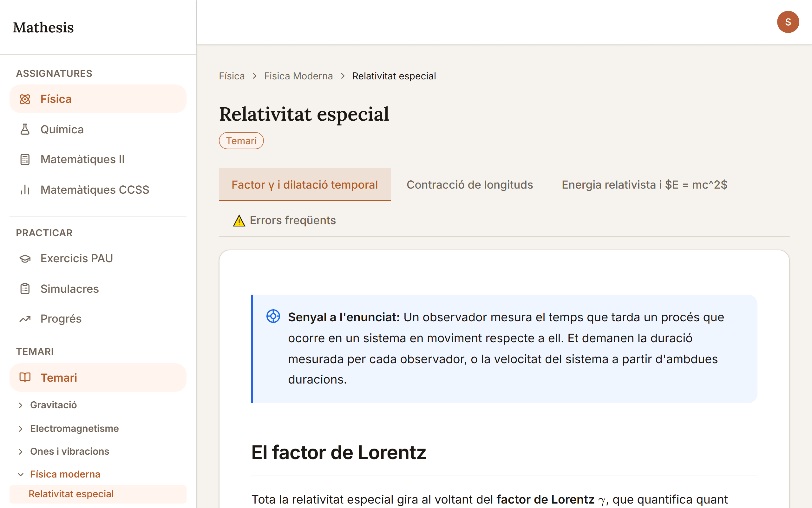Open Gravitació topic in temari tree
This screenshot has width=812, height=508.
[53, 405]
